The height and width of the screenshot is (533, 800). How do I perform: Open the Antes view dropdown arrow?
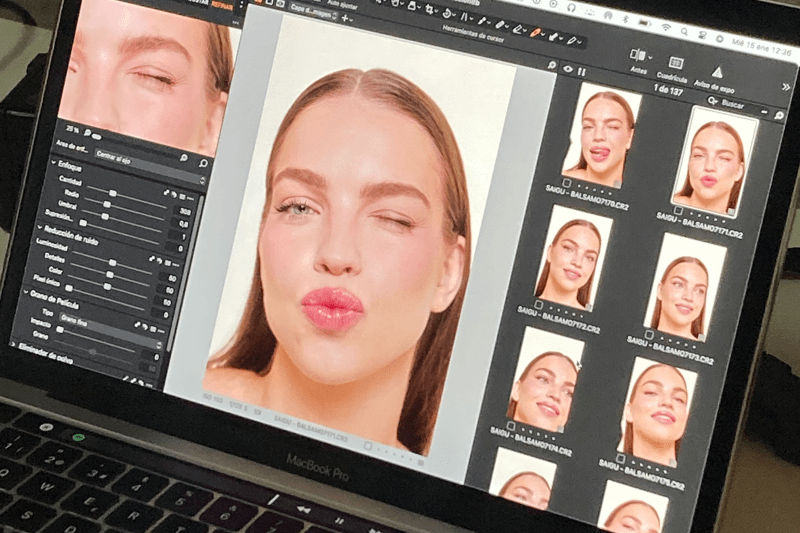650,57
